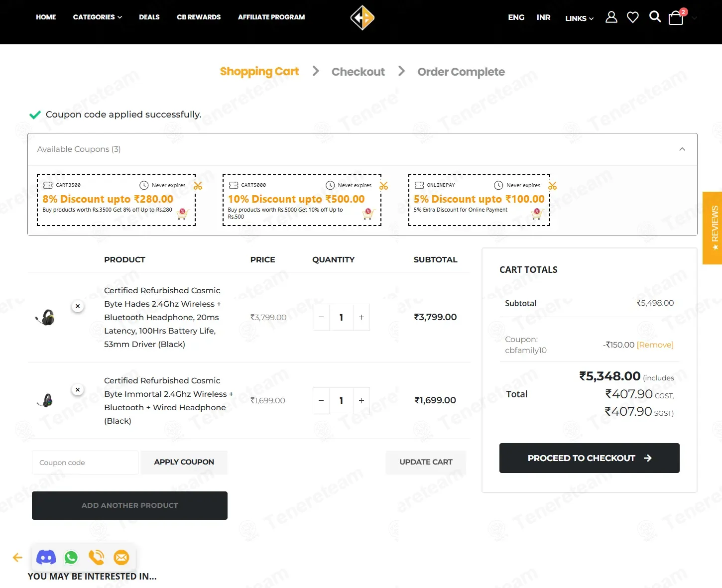Open CB Rewards page

point(199,17)
